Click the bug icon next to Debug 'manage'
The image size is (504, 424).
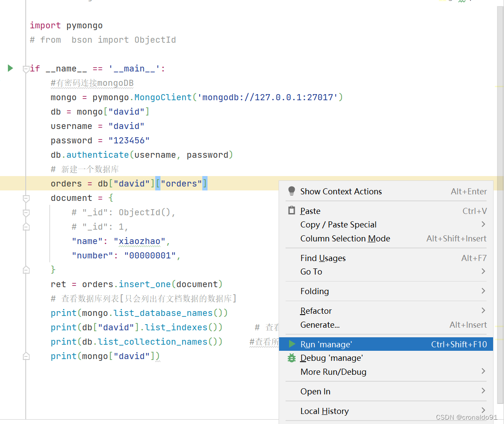tap(292, 357)
